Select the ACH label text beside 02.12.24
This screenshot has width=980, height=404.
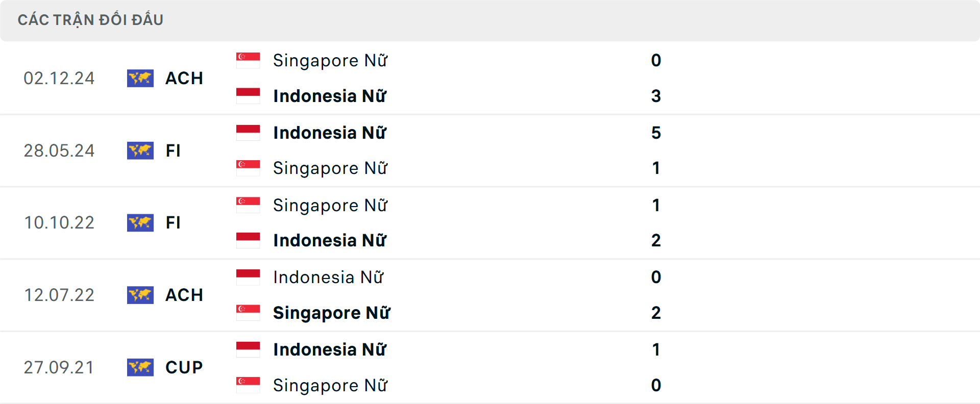click(184, 78)
